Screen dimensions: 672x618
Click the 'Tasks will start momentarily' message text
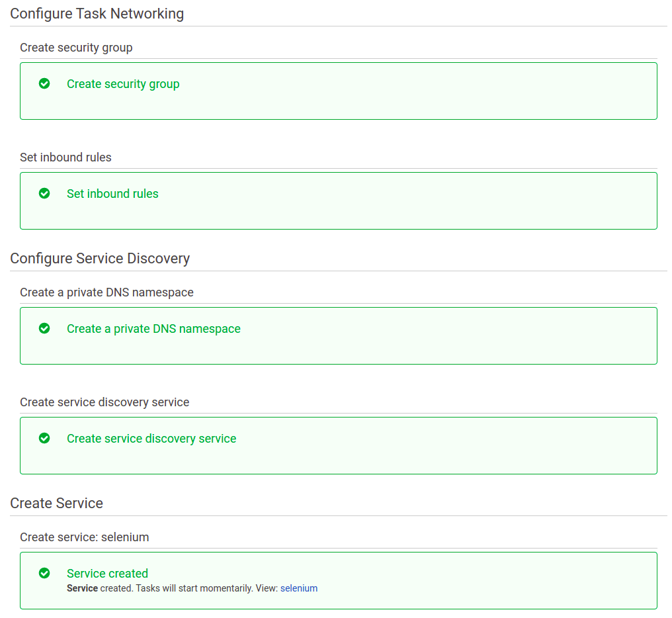tap(194, 588)
